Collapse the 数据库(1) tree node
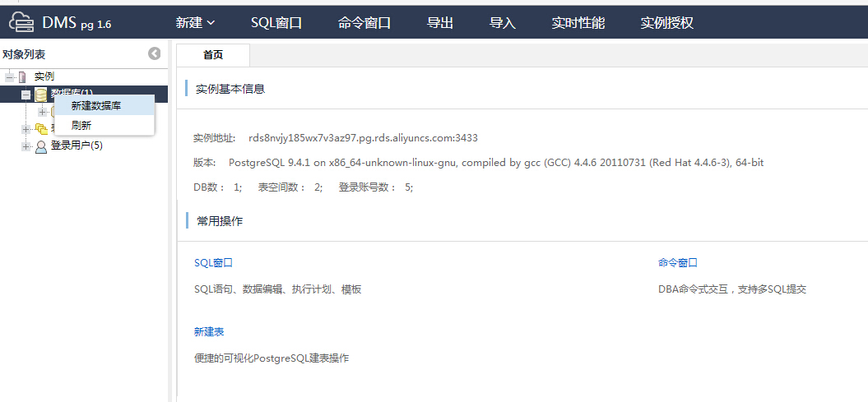 [x=26, y=95]
